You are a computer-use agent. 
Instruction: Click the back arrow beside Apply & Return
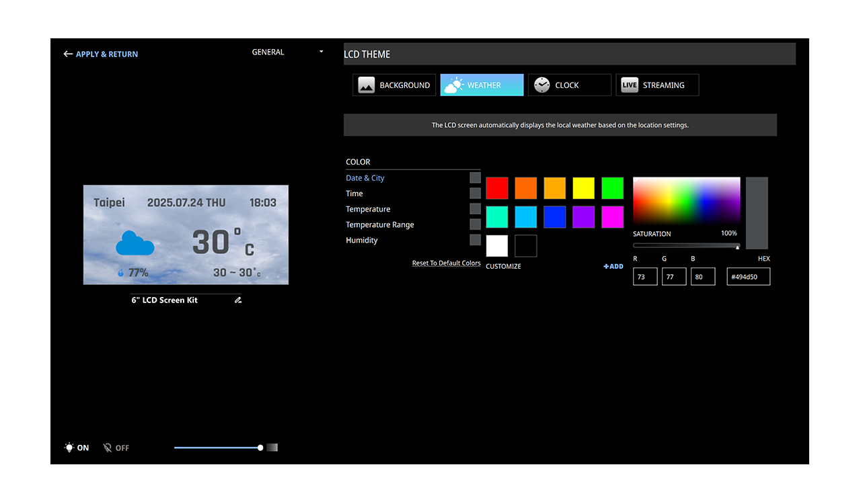click(68, 54)
